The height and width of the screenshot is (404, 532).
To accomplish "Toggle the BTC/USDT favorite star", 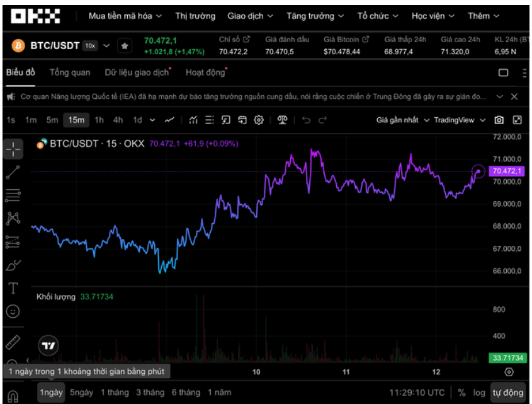I will click(x=125, y=46).
